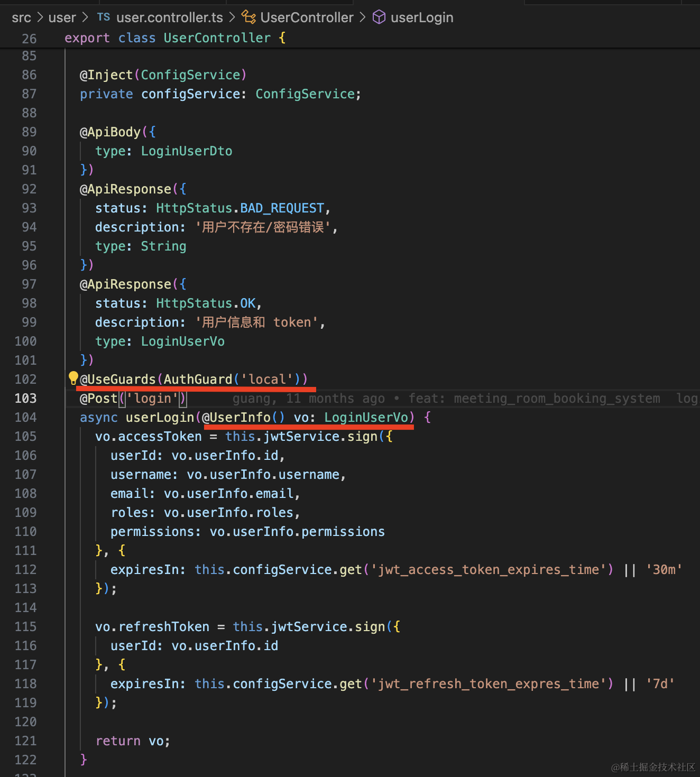700x777 pixels.
Task: Click the chevron after src breadcrumb
Action: 40,17
